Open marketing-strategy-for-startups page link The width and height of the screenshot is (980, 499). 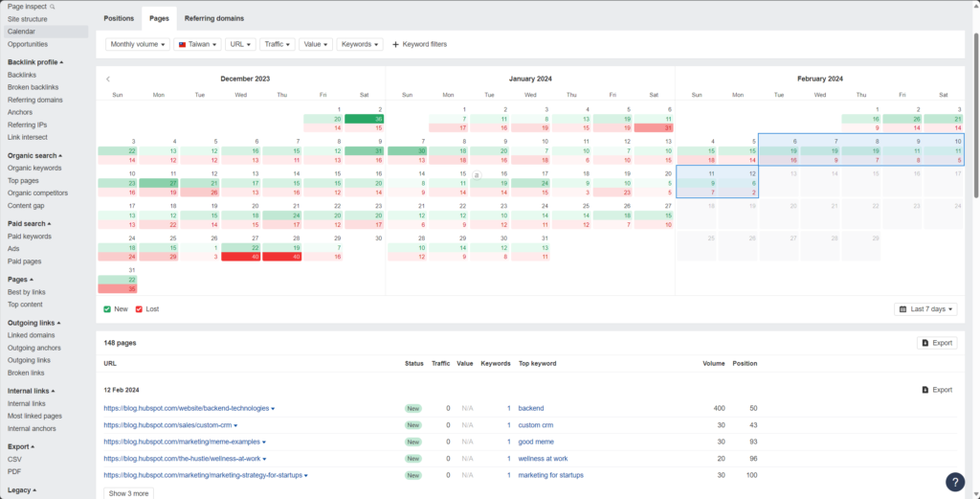click(x=203, y=475)
